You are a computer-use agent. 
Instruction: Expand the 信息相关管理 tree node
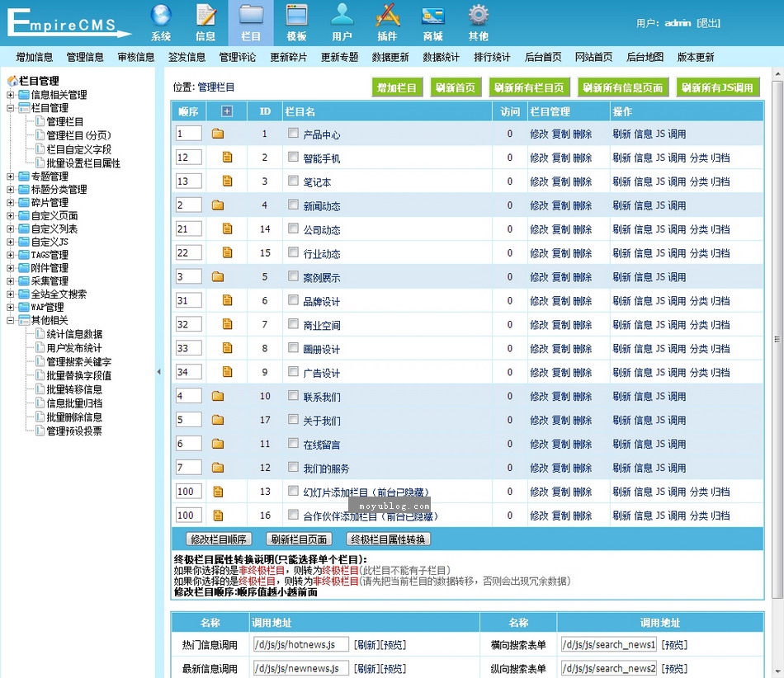[x=10, y=94]
